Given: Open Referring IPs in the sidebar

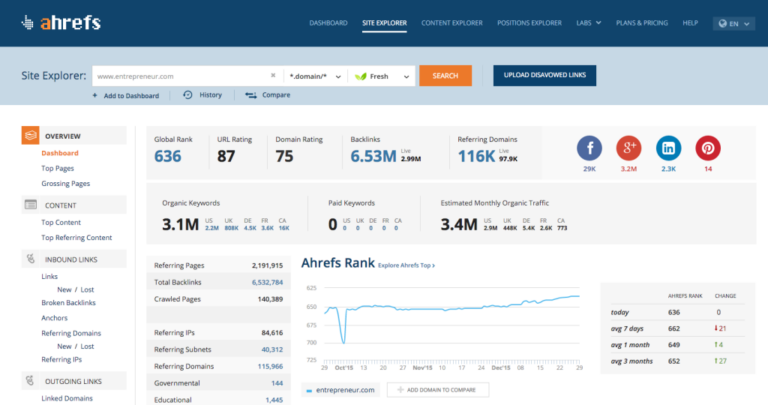Looking at the screenshot, I should pos(61,359).
